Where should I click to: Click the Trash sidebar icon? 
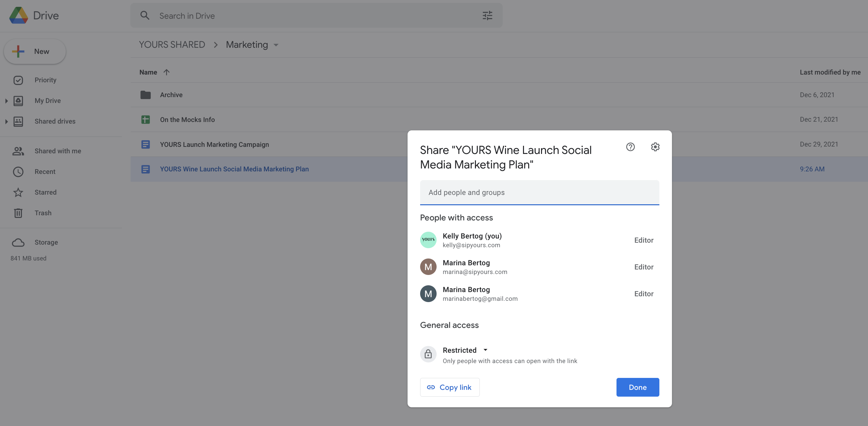point(18,213)
